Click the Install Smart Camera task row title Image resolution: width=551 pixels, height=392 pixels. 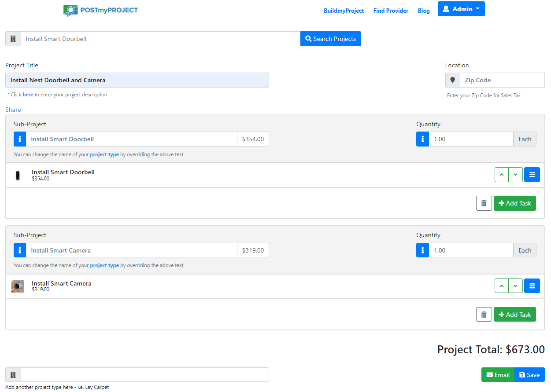point(62,283)
